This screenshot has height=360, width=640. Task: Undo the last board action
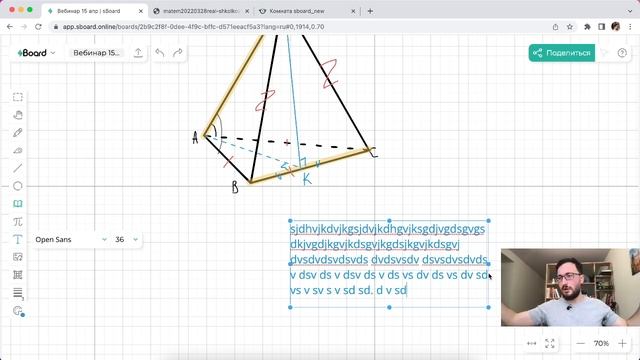[160, 53]
